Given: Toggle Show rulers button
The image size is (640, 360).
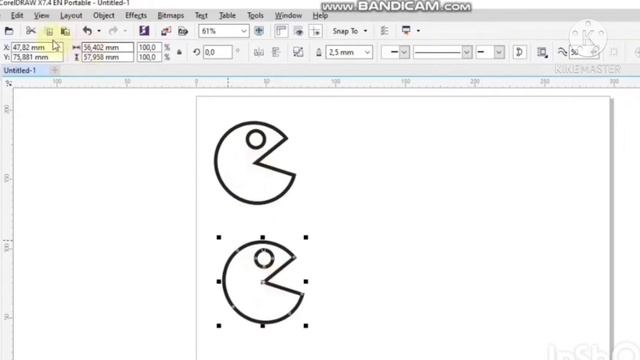Looking at the screenshot, I should pos(281,31).
